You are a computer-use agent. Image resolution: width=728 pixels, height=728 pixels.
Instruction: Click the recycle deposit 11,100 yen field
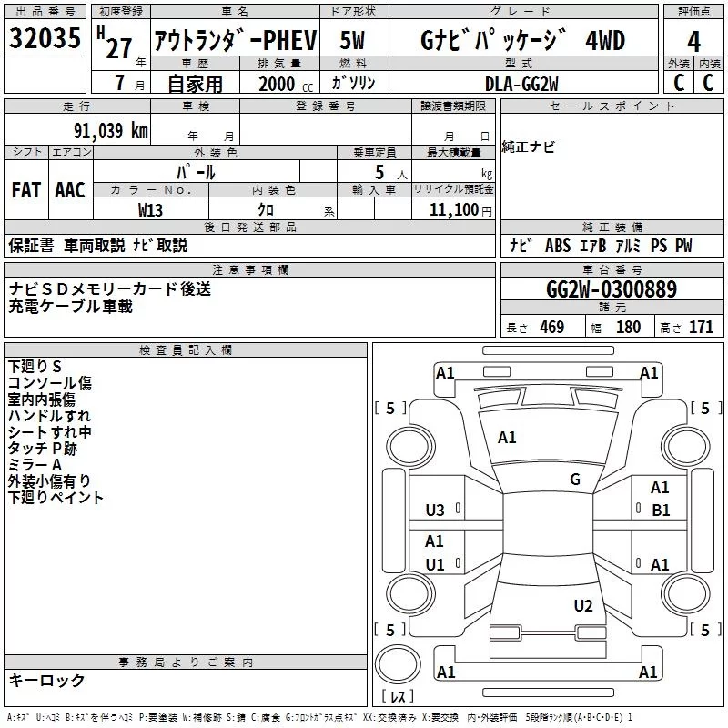coord(453,209)
